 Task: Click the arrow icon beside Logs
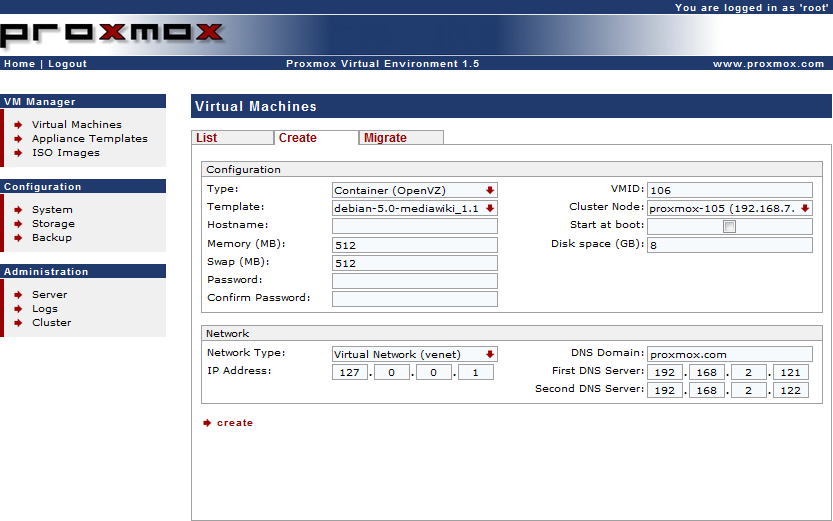click(19, 309)
